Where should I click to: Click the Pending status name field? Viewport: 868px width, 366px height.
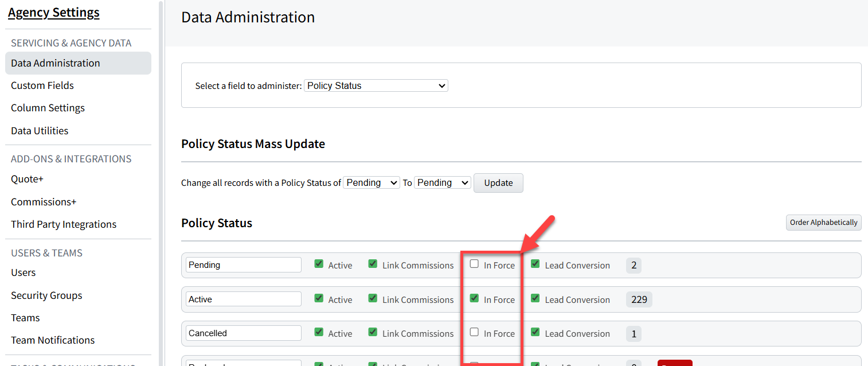(x=244, y=265)
